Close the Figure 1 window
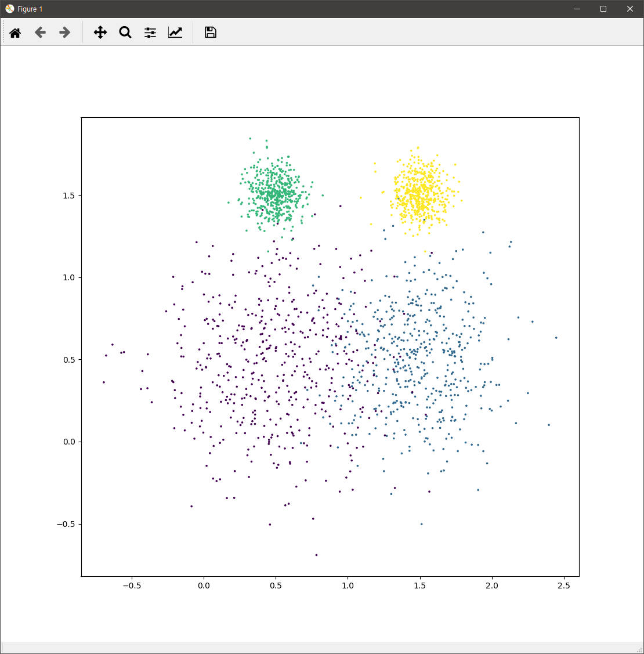Image resolution: width=644 pixels, height=654 pixels. (x=630, y=9)
